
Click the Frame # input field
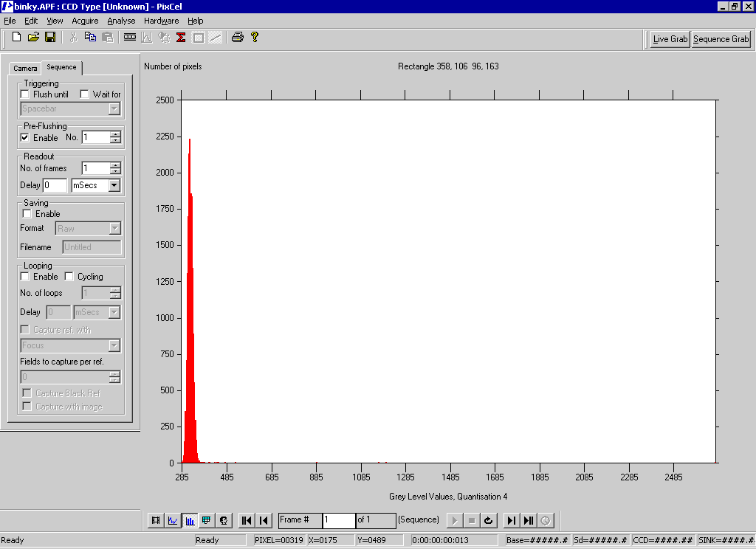pyautogui.click(x=338, y=520)
